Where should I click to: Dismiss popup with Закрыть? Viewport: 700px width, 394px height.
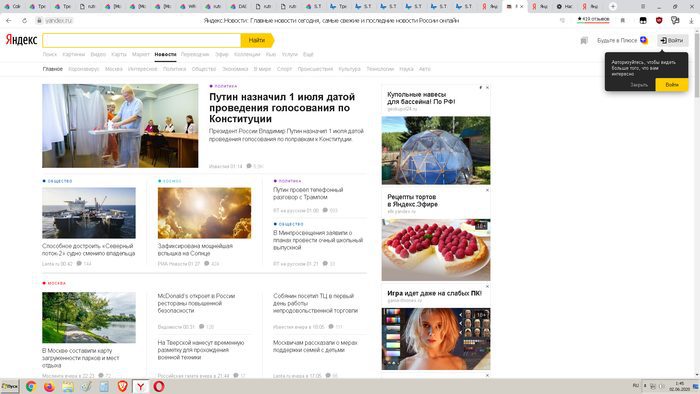click(639, 84)
